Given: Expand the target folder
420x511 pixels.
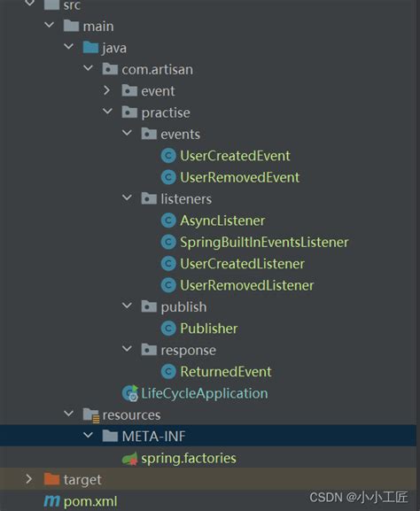Looking at the screenshot, I should pos(28,479).
